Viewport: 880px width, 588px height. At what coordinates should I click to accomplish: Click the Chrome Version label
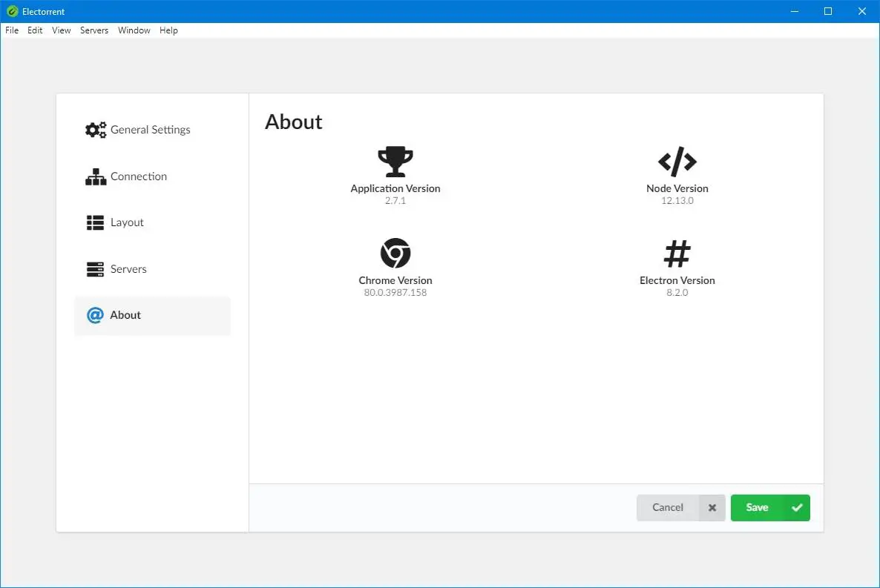(x=395, y=280)
